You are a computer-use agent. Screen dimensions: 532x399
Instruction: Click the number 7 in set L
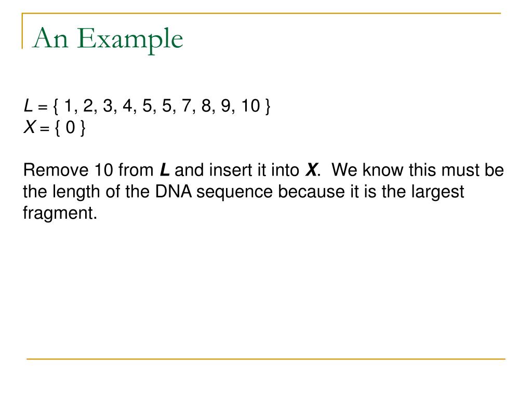click(x=187, y=105)
